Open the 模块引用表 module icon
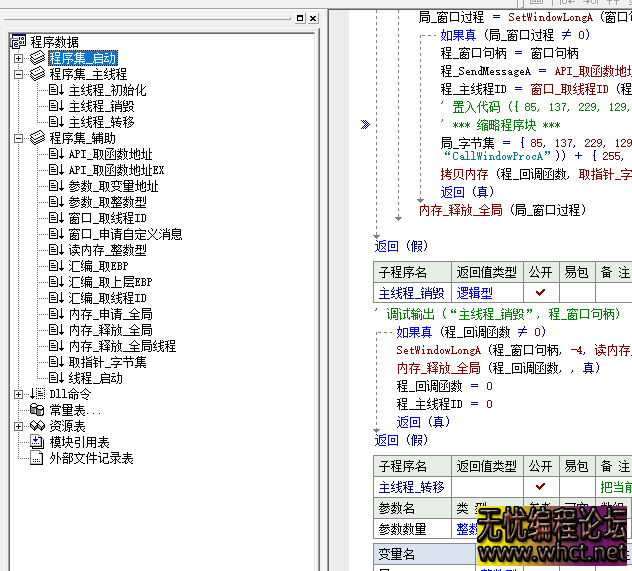 pos(37,442)
